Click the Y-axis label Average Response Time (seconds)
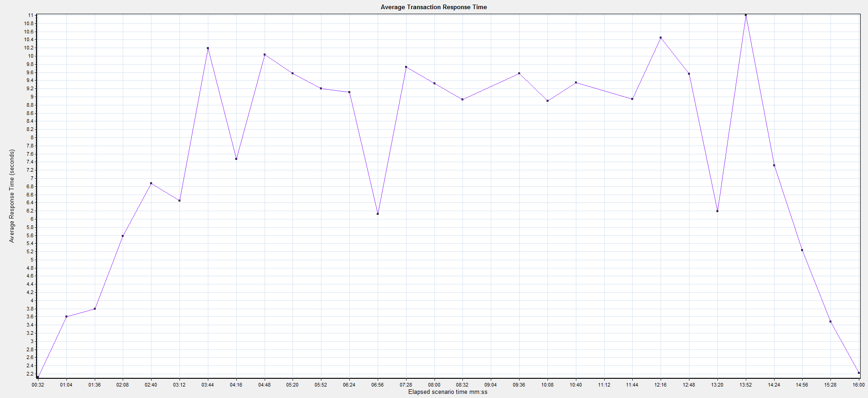Screen dimensions: 868x398 (12, 196)
